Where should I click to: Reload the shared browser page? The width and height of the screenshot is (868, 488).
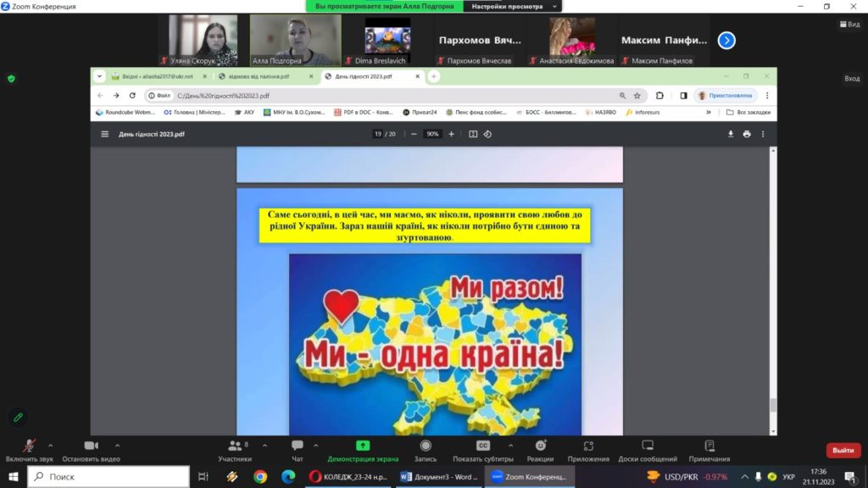pyautogui.click(x=132, y=95)
